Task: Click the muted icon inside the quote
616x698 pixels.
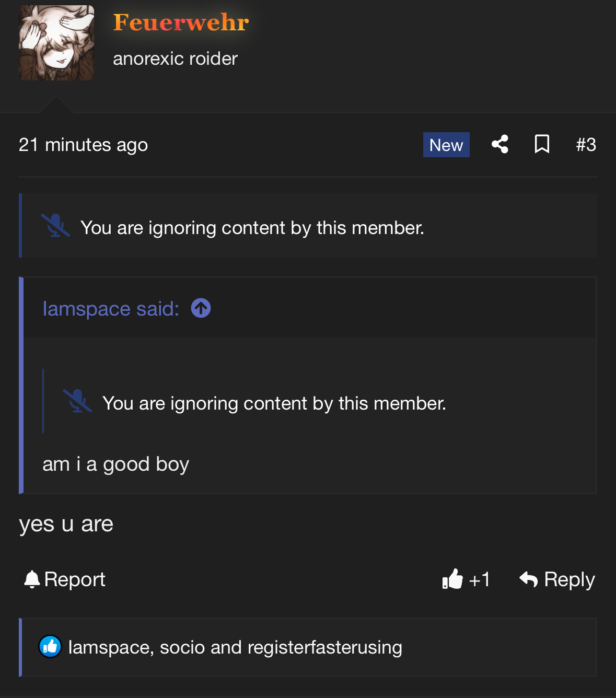Action: point(77,401)
